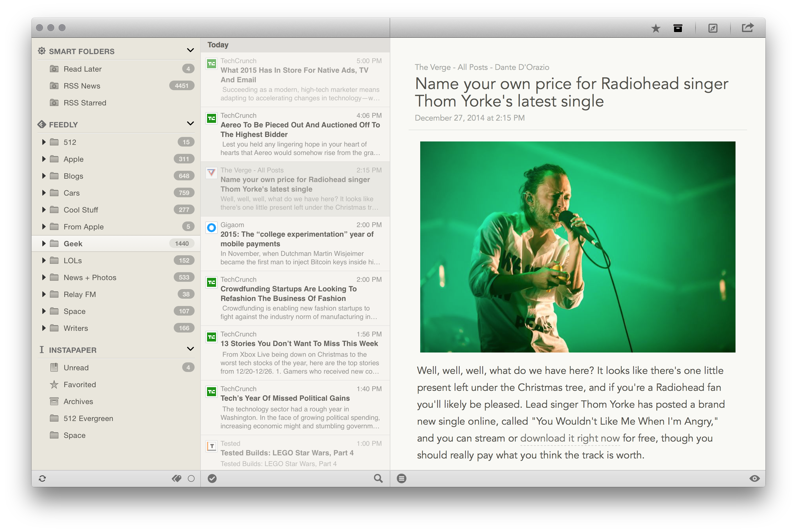Screen dimensions: 797x532
Task: Select the Writers folder
Action: pos(116,328)
